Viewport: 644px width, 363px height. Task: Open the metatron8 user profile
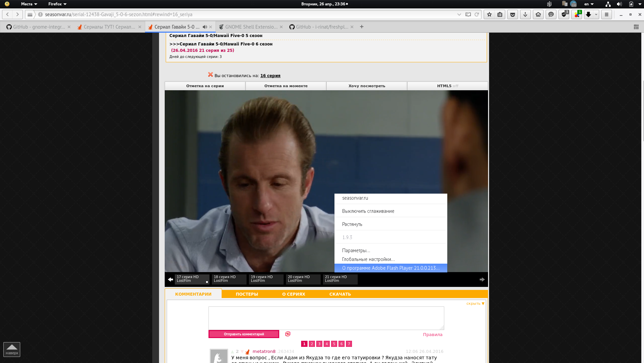tap(264, 352)
